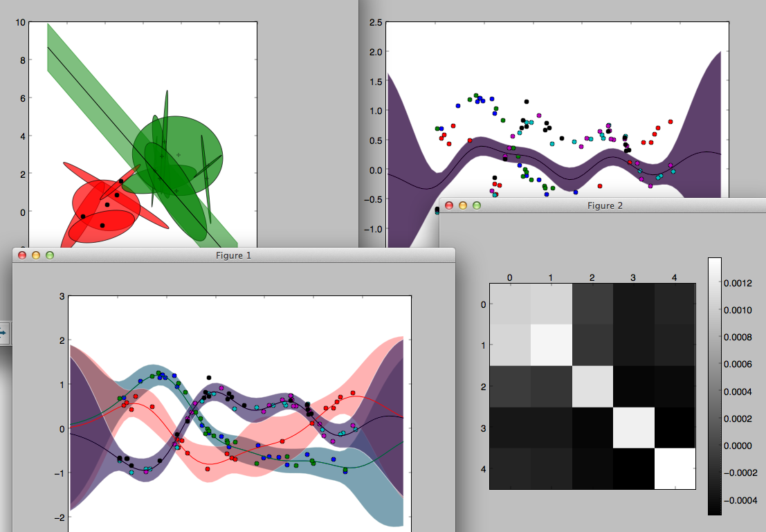Select heatmap cell at row 3, column 3
Screen dimensions: 766x532
(634, 428)
